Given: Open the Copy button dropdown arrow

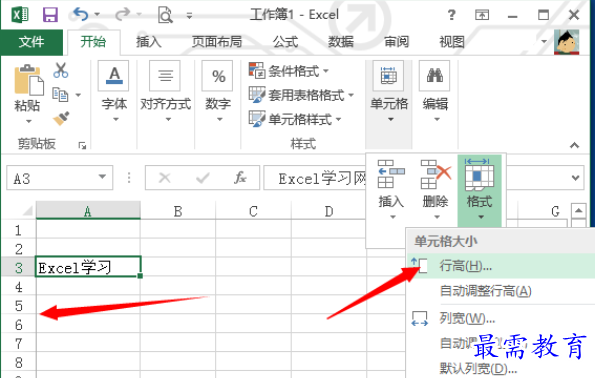Looking at the screenshot, I should pos(78,95).
